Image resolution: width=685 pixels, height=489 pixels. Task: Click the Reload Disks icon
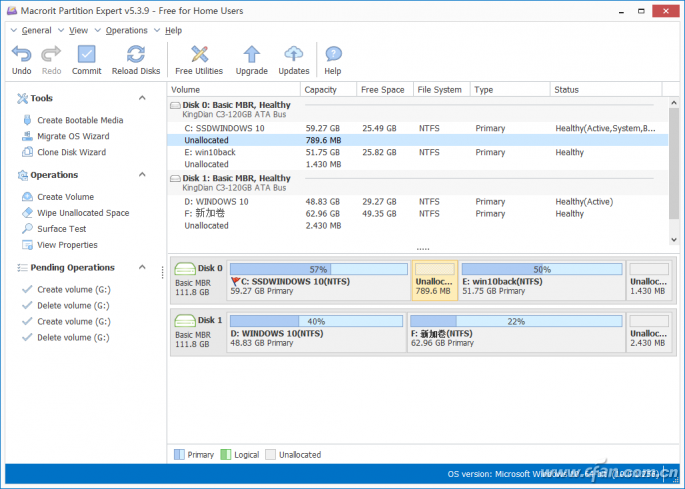pos(136,55)
